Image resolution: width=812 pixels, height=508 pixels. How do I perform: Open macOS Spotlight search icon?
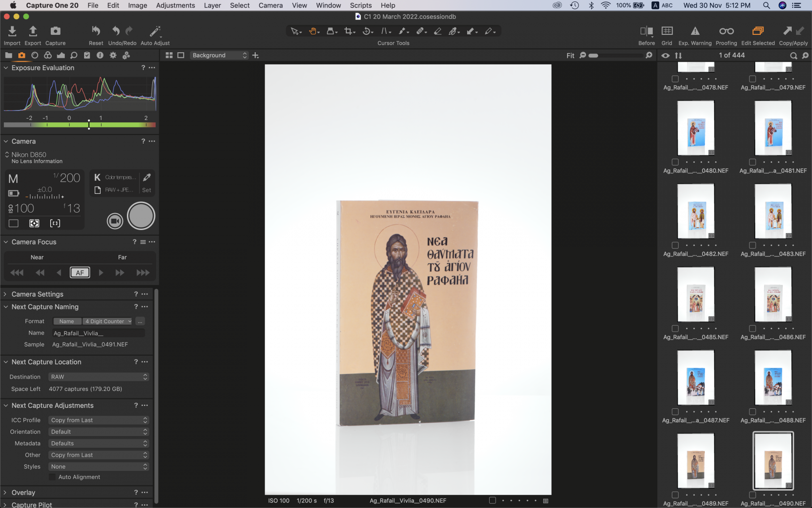pos(766,5)
